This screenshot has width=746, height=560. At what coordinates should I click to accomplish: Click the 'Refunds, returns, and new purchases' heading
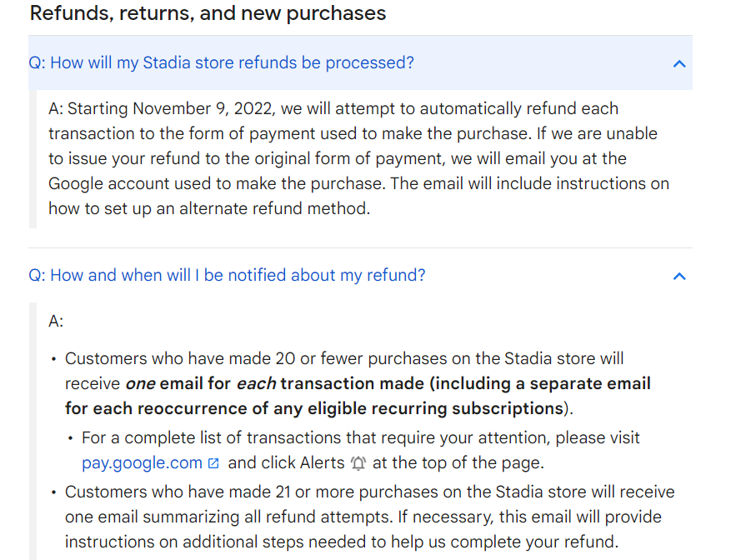coord(208,13)
